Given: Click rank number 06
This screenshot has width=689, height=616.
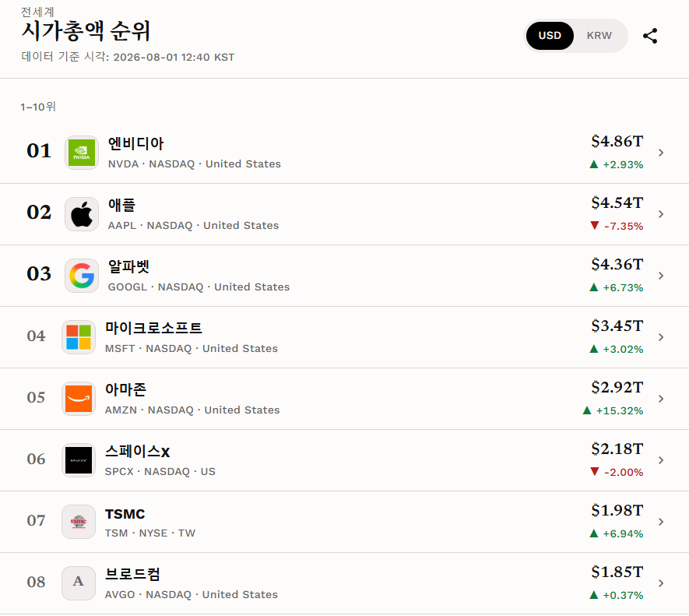Looking at the screenshot, I should point(36,459).
